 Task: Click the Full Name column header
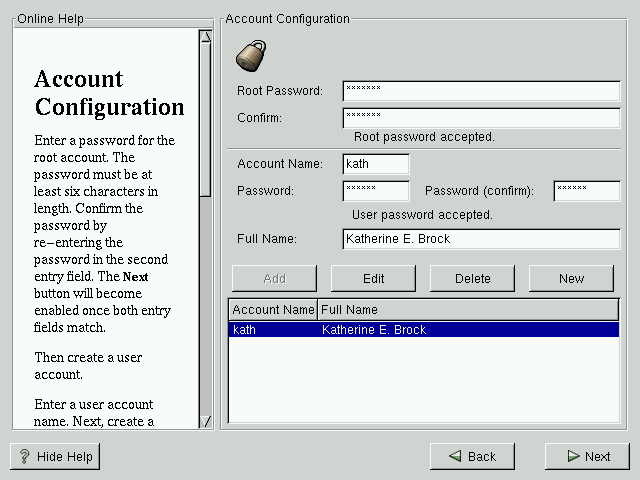point(468,310)
